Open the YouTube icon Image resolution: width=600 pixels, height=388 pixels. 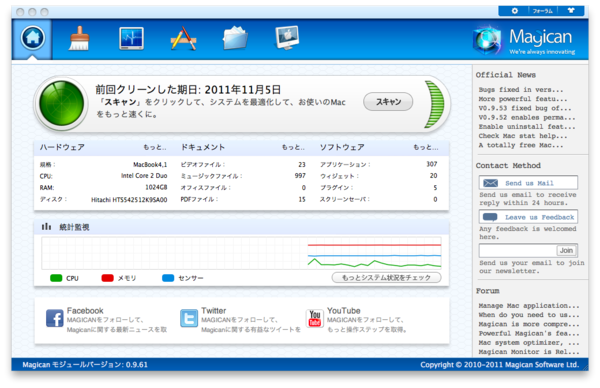point(315,318)
